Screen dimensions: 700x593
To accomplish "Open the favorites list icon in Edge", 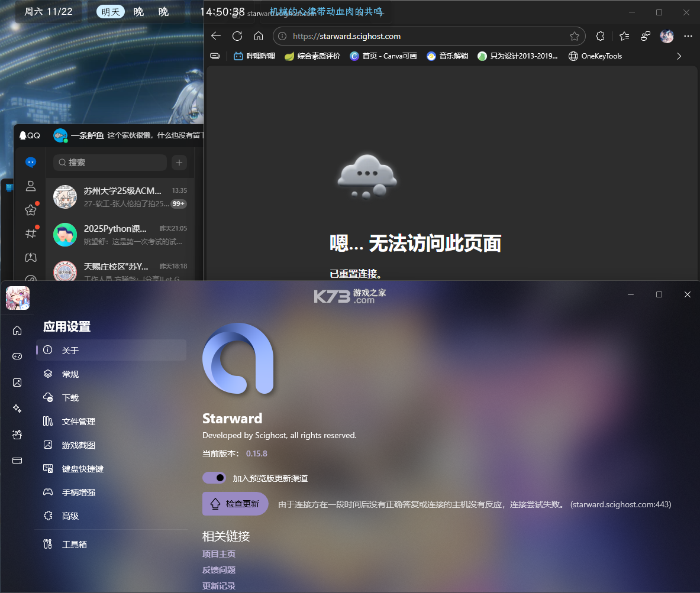I will click(x=624, y=36).
